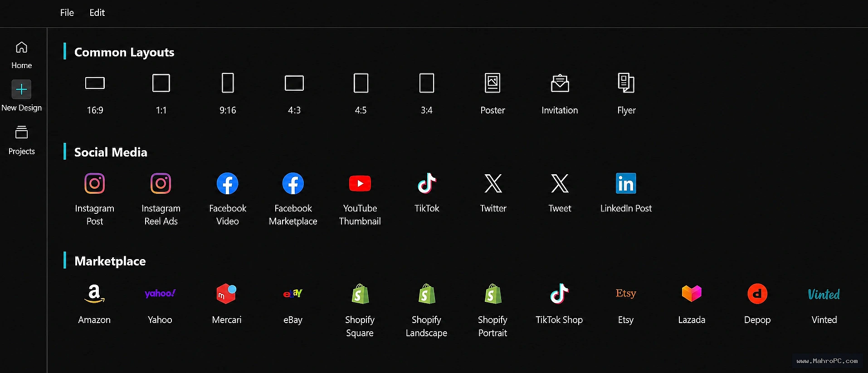Select the Vinted marketplace template

(x=824, y=304)
